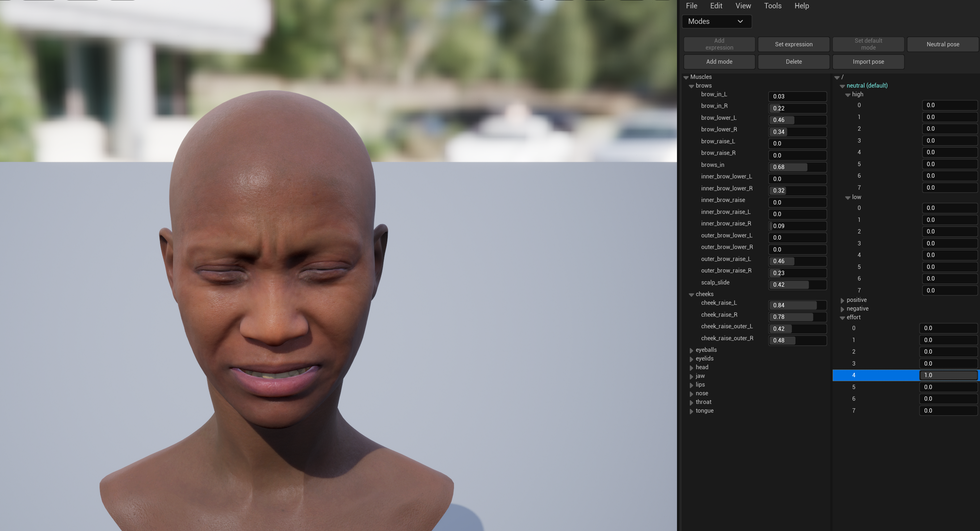Adjust the cheek_raise_L slider
Image resolution: width=980 pixels, height=531 pixels.
(797, 305)
